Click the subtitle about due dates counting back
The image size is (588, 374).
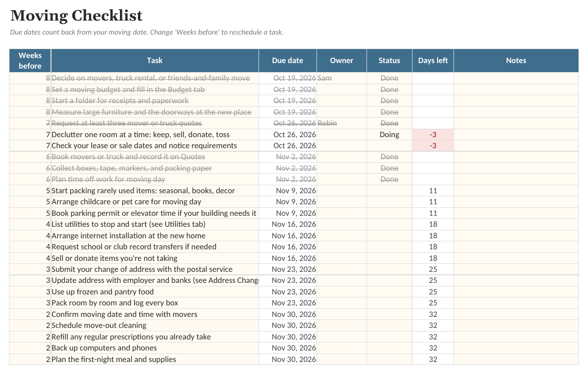pos(146,32)
